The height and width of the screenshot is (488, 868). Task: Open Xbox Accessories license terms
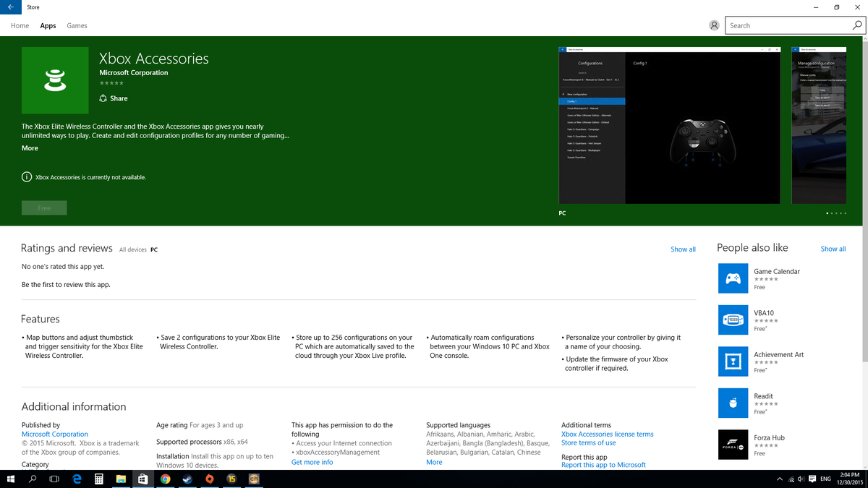(x=608, y=435)
